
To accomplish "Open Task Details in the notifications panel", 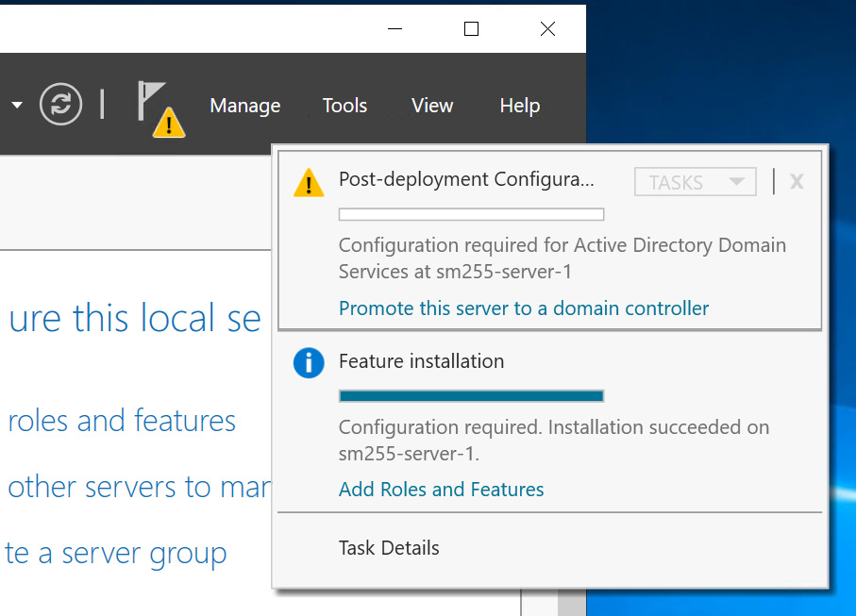I will [x=389, y=548].
